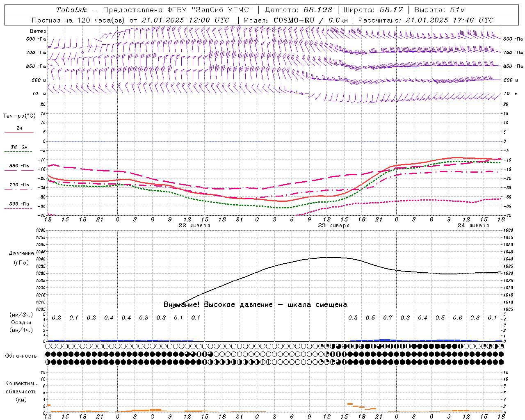Image resolution: width=525 pixels, height=420 pixels.
Task: Select the '(гПа)' unit label under Давление
Action: point(21,263)
